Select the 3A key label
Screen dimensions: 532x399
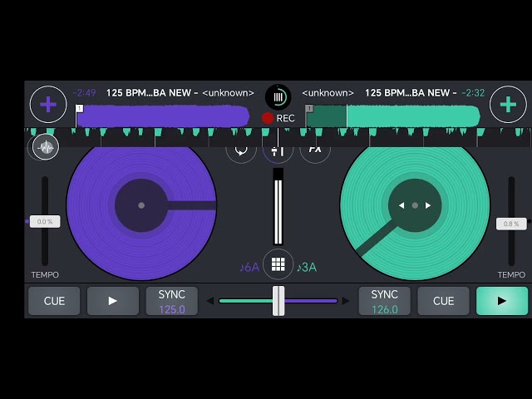307,268
